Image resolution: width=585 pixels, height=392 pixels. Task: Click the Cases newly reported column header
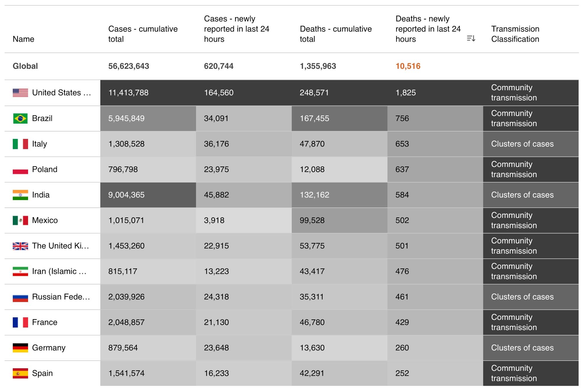237,29
